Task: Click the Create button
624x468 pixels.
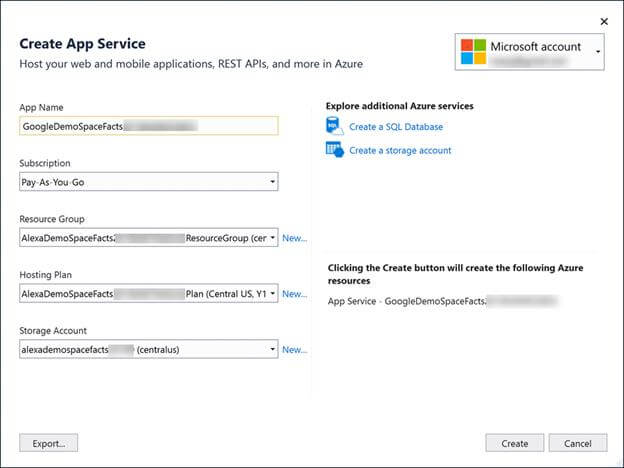Action: tap(515, 443)
